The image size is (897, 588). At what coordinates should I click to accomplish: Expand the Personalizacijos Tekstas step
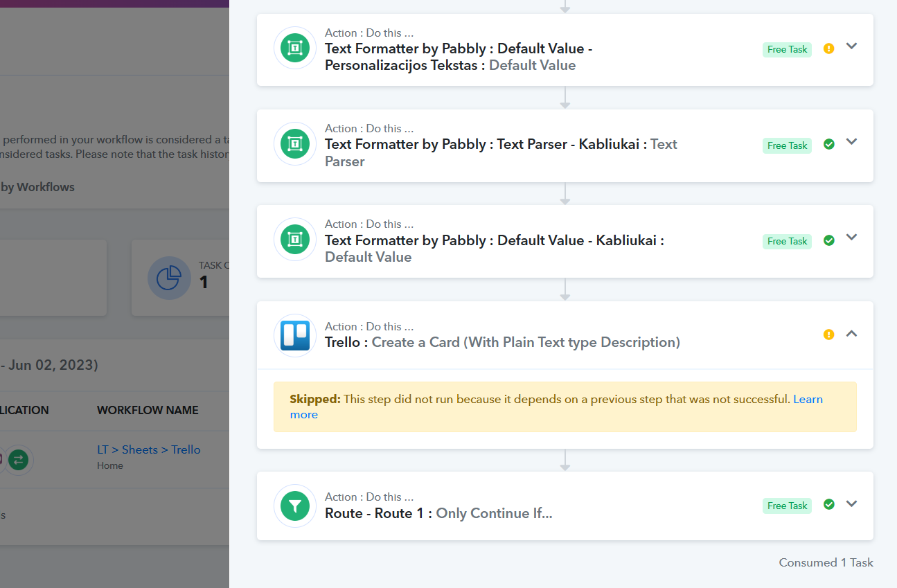pos(852,46)
